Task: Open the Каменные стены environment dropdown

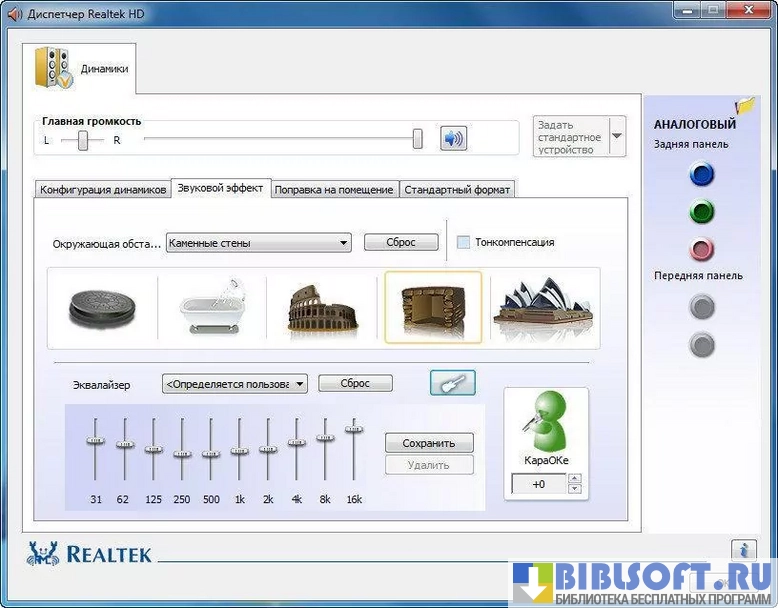Action: pyautogui.click(x=258, y=242)
